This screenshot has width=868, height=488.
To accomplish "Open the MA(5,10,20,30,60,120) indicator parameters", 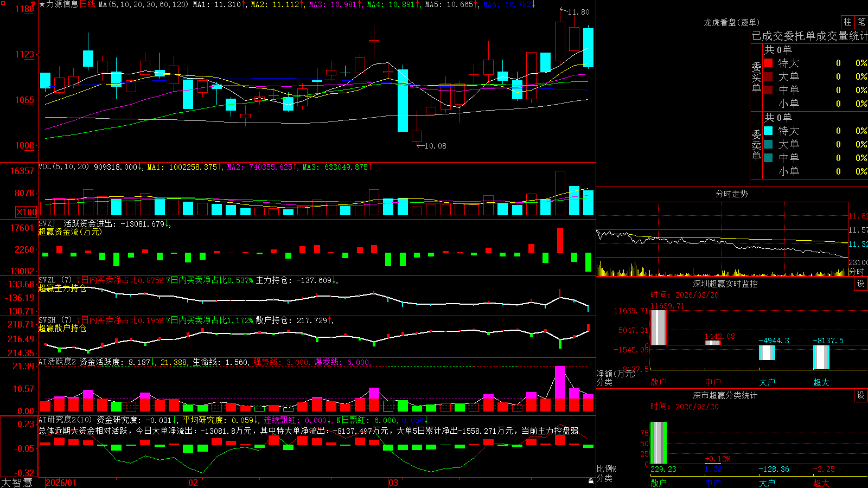I will (x=143, y=4).
